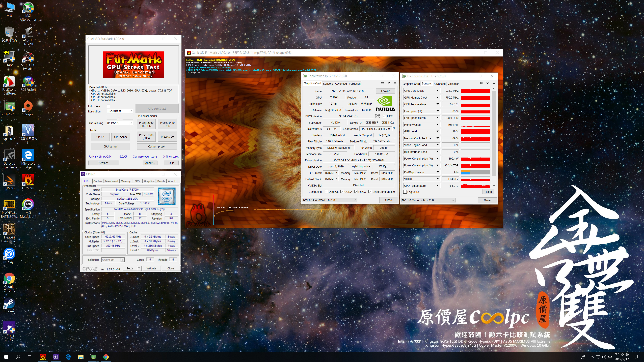Open the Socket #1 selection dropdown

click(x=113, y=260)
